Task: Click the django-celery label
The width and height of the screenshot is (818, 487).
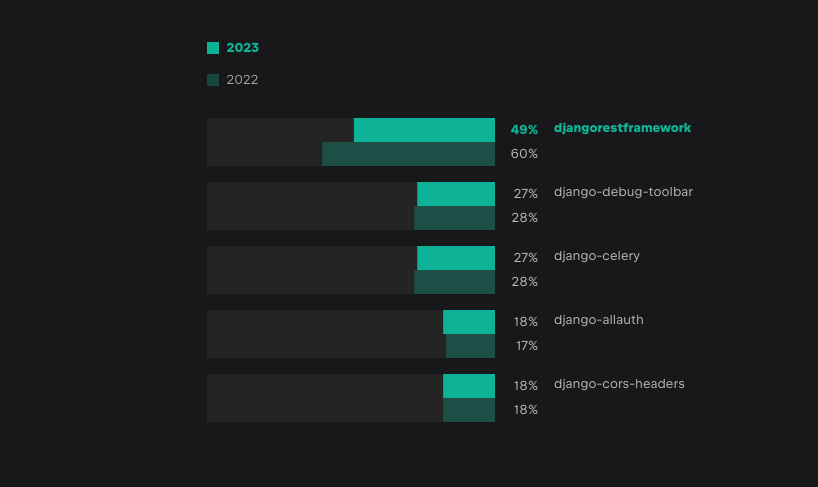Action: (597, 256)
